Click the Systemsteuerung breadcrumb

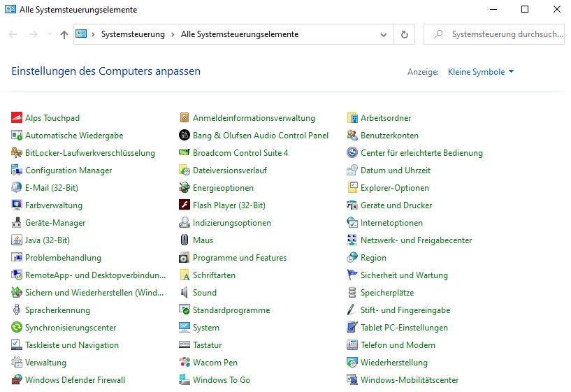[133, 34]
